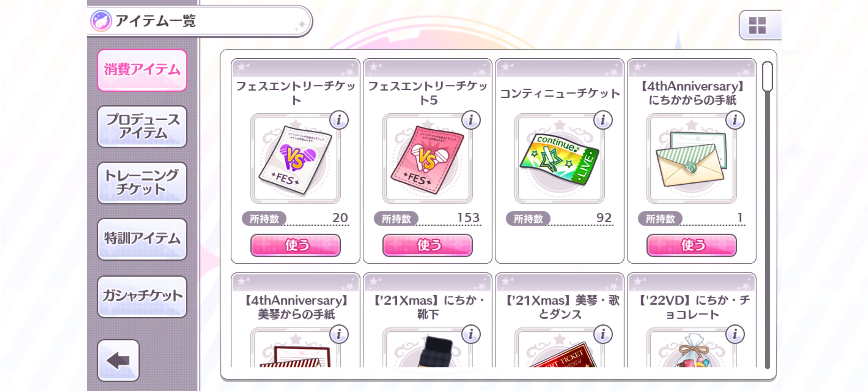Select the continue LIVE ticket thumbnail
868x391 pixels.
pyautogui.click(x=559, y=159)
